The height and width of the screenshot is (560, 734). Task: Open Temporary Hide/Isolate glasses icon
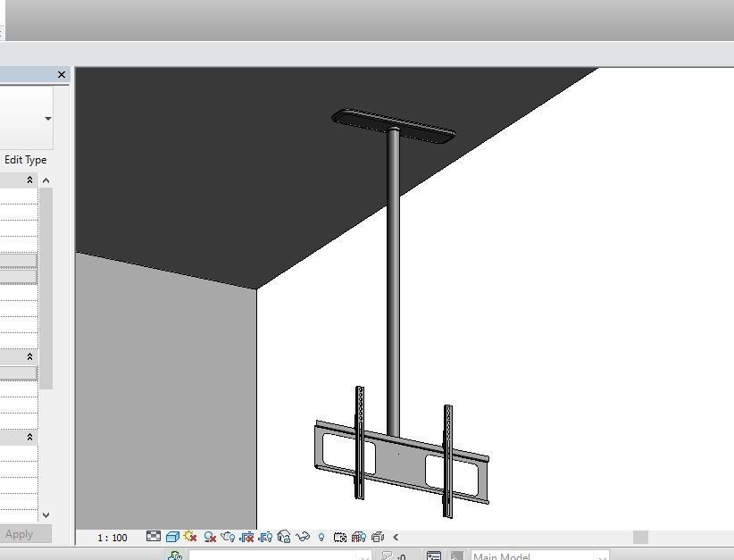[x=301, y=537]
